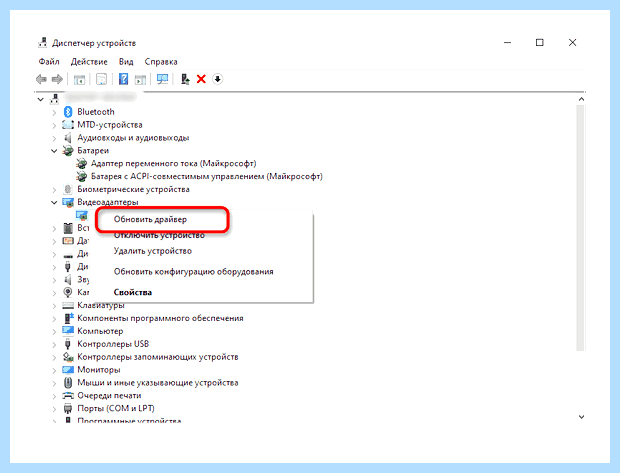Click the display adapters category icon
The width and height of the screenshot is (620, 473).
(x=68, y=202)
